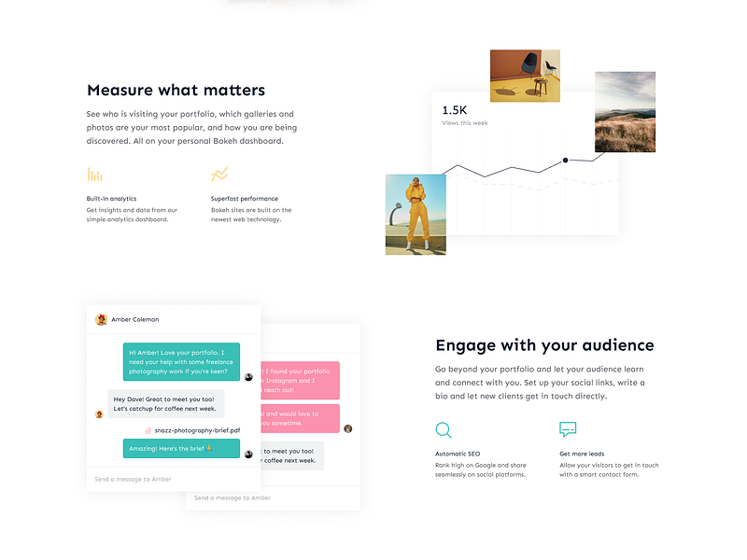Open the snazz-photography-brief.pdf attachment

197,430
